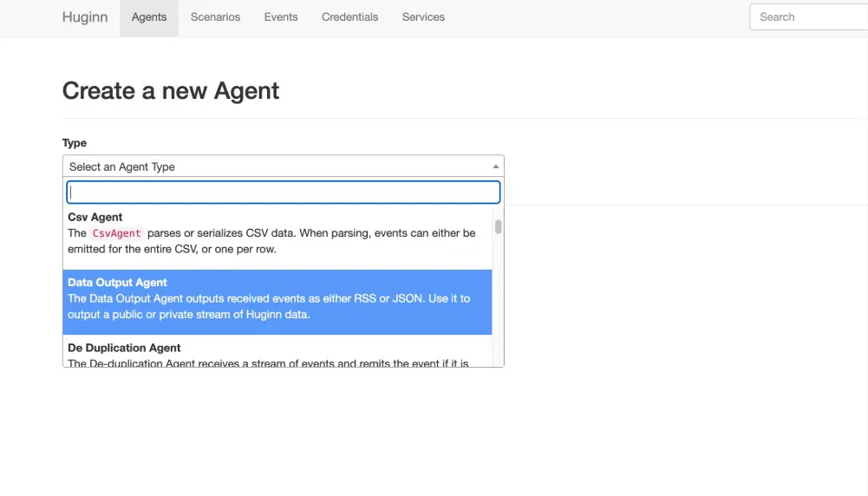868x496 pixels.
Task: Click the Type field label
Action: 75,143
